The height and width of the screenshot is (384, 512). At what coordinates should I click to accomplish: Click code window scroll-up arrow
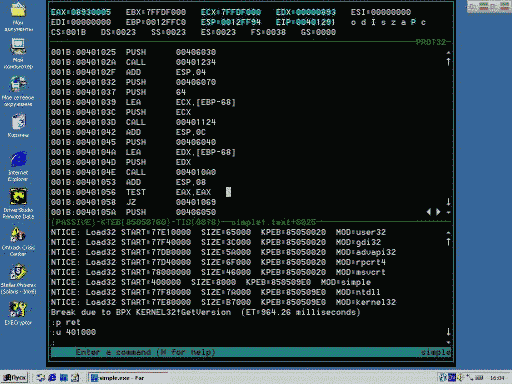pyautogui.click(x=448, y=61)
